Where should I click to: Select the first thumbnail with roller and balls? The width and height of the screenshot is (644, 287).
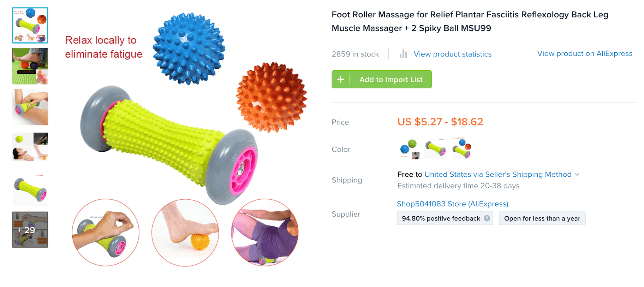(30, 25)
